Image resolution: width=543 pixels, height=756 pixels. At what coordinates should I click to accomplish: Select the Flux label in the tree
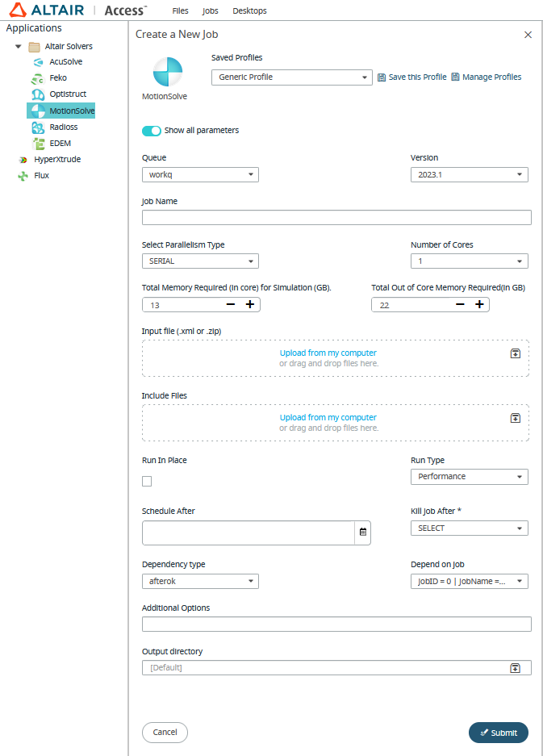[x=41, y=176]
